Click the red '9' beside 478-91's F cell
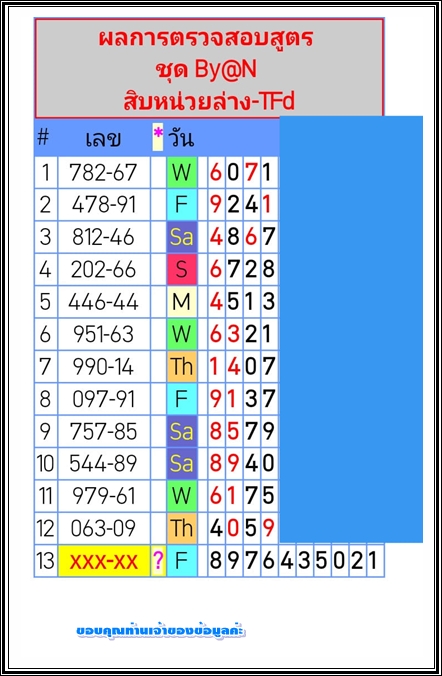Screen dimensions: 442x676 216,205
